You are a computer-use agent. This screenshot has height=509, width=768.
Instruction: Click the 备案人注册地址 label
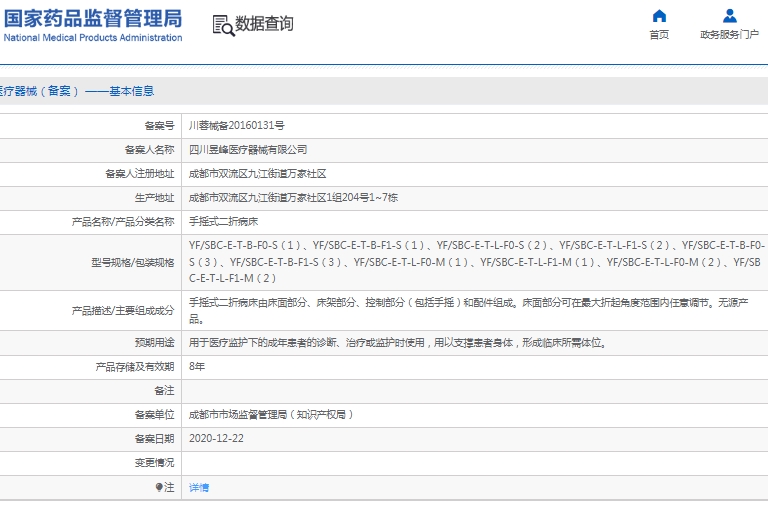point(140,174)
